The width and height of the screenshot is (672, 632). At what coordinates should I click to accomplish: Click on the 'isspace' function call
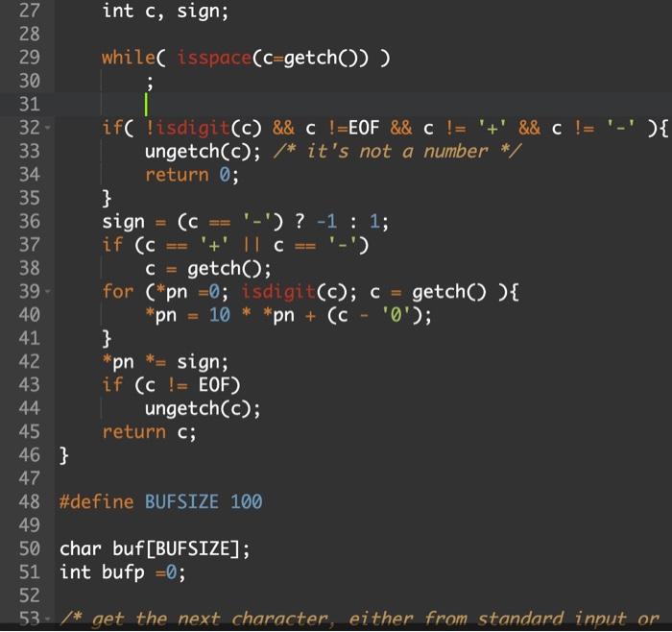coord(214,58)
